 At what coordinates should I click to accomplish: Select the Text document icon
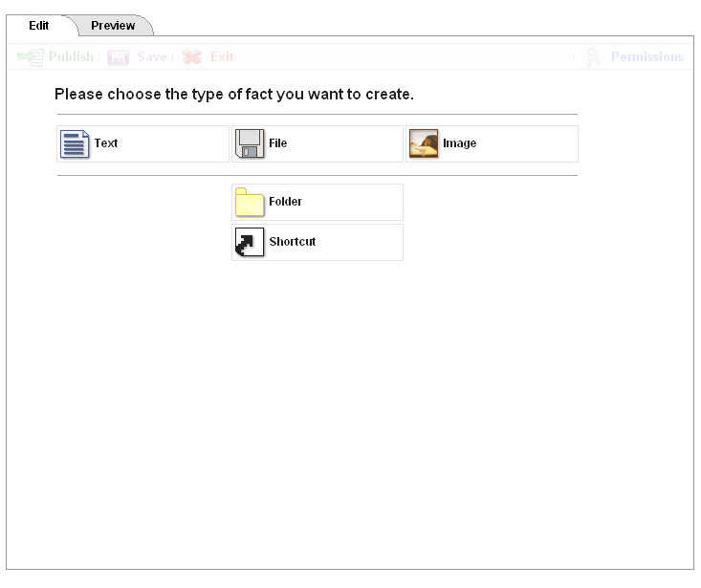click(x=75, y=144)
